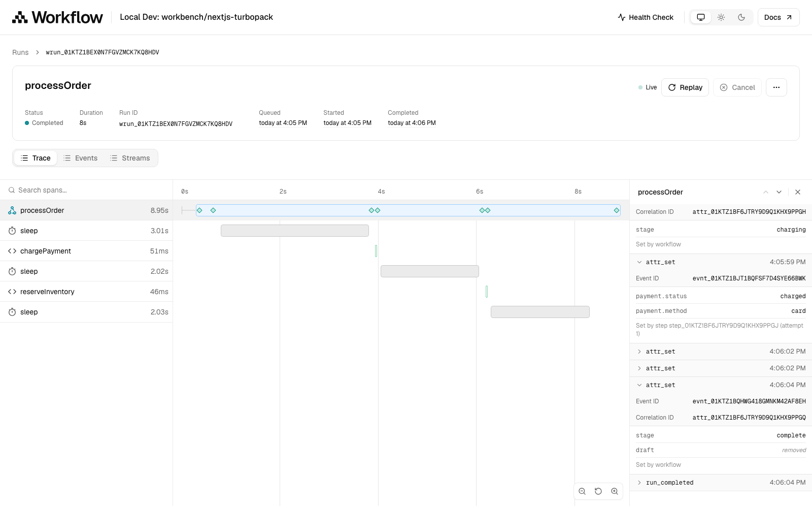
Task: Switch to the Streams tab
Action: point(130,158)
